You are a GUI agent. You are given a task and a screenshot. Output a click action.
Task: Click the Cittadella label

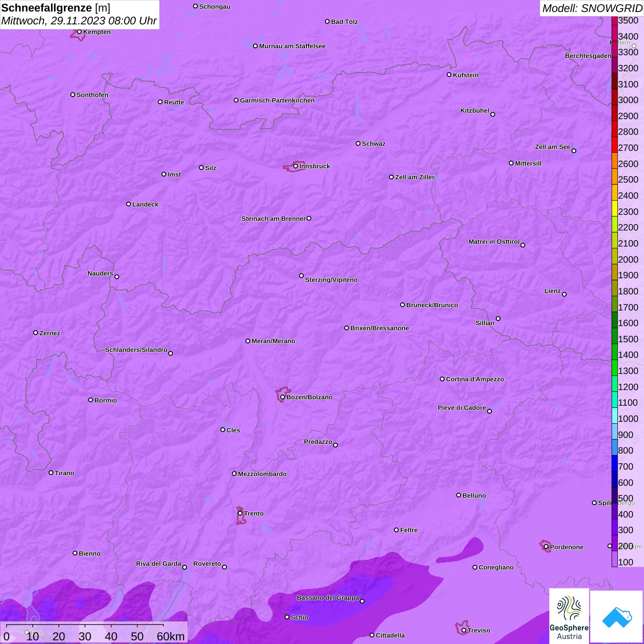[390, 635]
